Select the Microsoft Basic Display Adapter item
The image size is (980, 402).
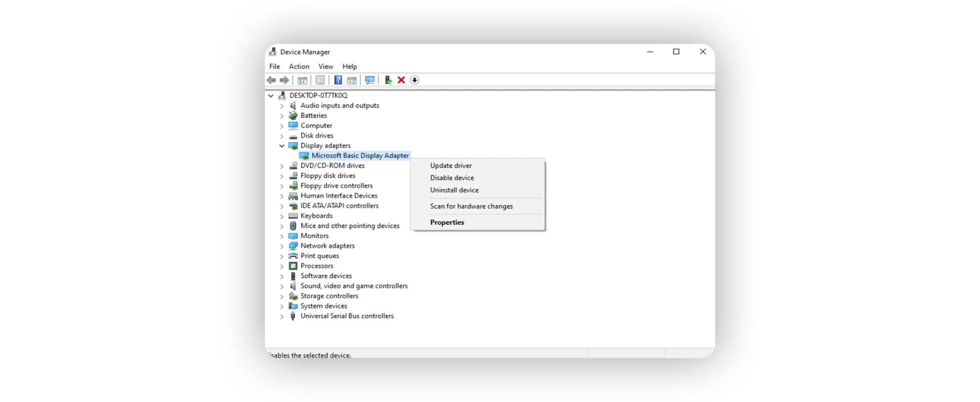click(359, 156)
